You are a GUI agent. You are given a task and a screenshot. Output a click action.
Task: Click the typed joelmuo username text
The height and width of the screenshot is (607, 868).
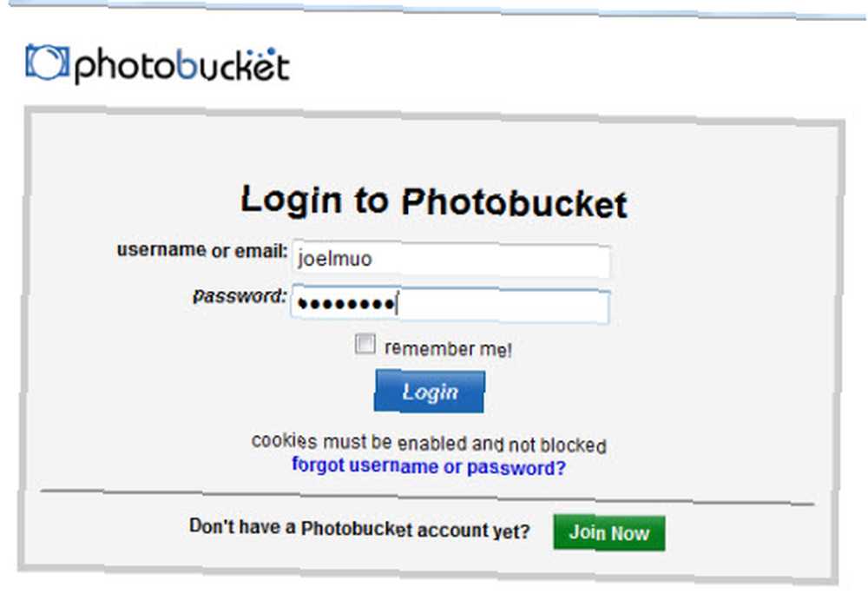(x=334, y=259)
